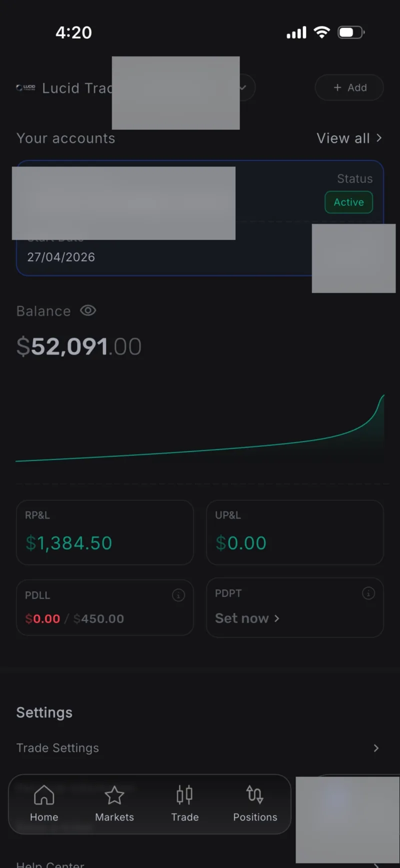This screenshot has width=400, height=868.
Task: Tap the + Add button
Action: point(349,87)
